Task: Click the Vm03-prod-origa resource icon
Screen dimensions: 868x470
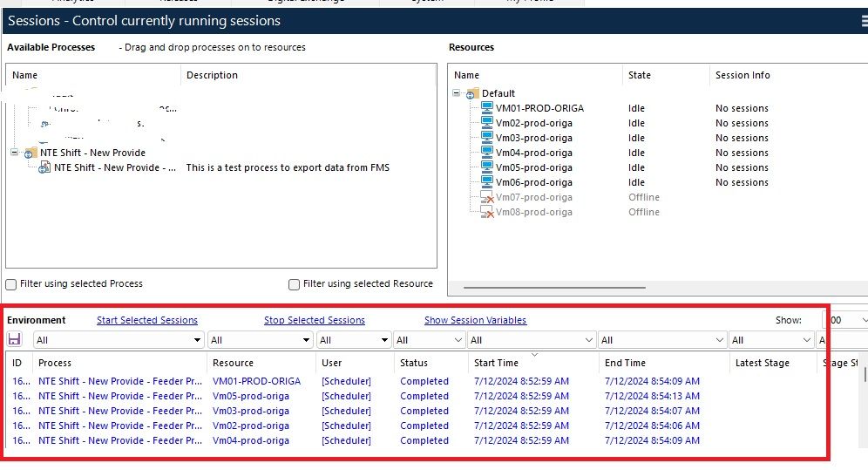Action: [x=487, y=138]
